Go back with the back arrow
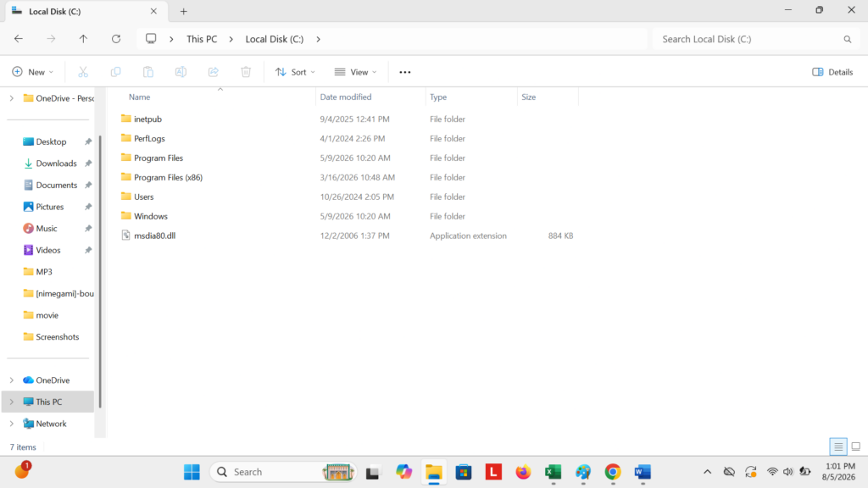This screenshot has height=488, width=868. tap(19, 39)
